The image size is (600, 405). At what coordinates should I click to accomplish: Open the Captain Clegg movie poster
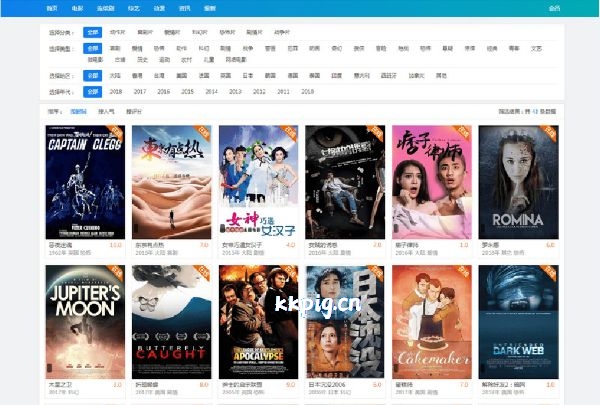(x=85, y=182)
